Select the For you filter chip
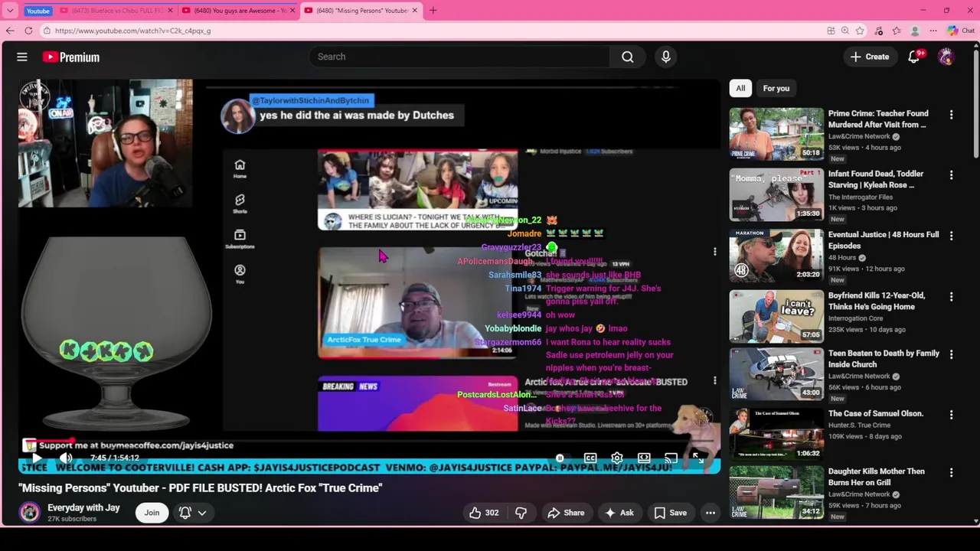980x551 pixels. [x=776, y=88]
